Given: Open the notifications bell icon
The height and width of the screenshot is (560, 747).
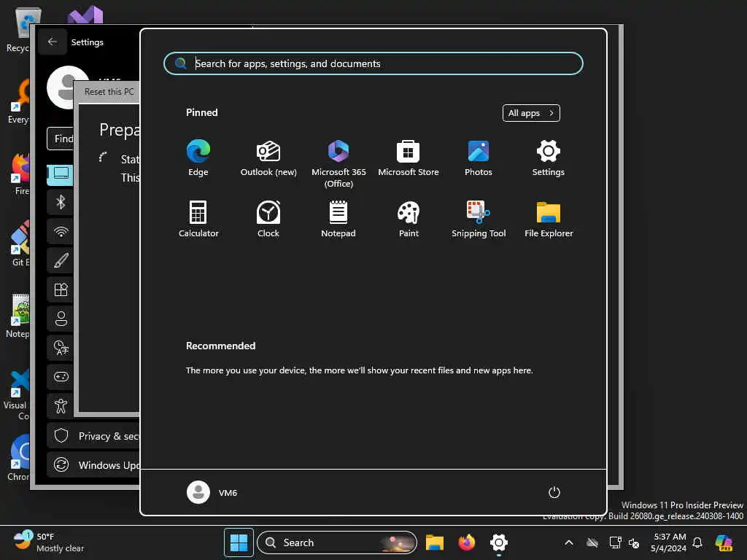Looking at the screenshot, I should click(x=697, y=542).
